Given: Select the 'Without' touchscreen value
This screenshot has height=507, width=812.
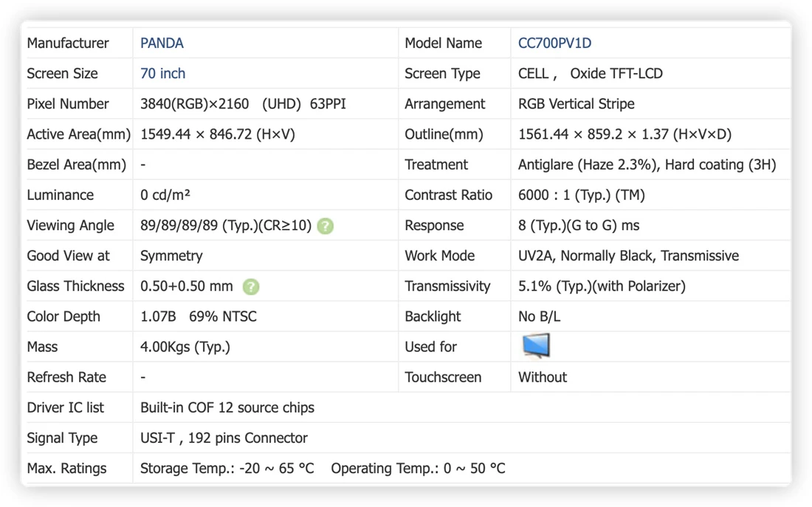Looking at the screenshot, I should 543,377.
